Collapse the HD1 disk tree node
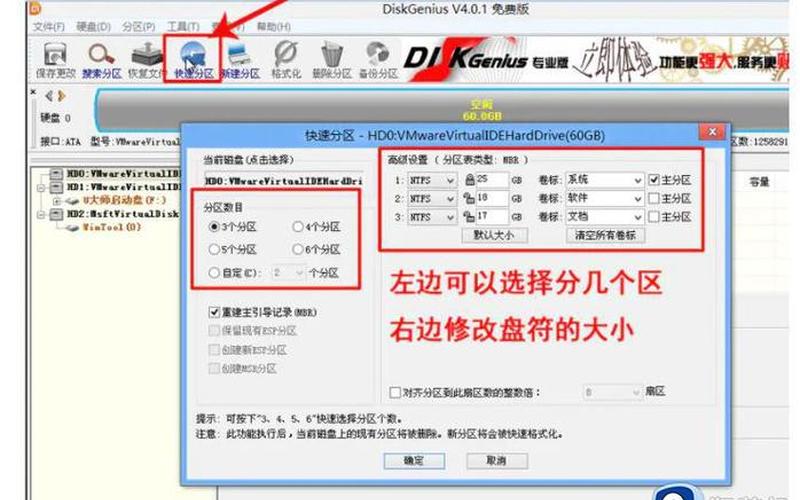This screenshot has width=800, height=500. [x=42, y=187]
